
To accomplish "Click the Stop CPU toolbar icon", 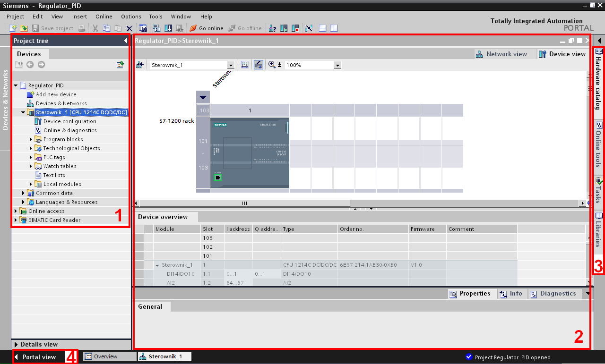I will tap(295, 28).
